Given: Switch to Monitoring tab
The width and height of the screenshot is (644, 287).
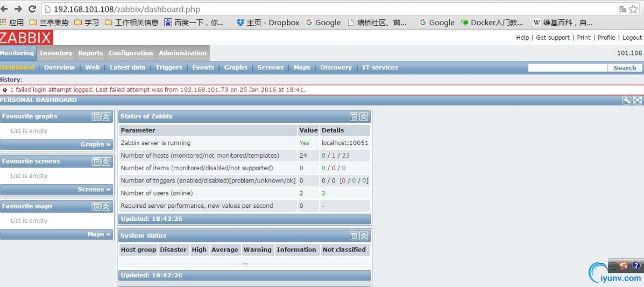Looking at the screenshot, I should [18, 53].
